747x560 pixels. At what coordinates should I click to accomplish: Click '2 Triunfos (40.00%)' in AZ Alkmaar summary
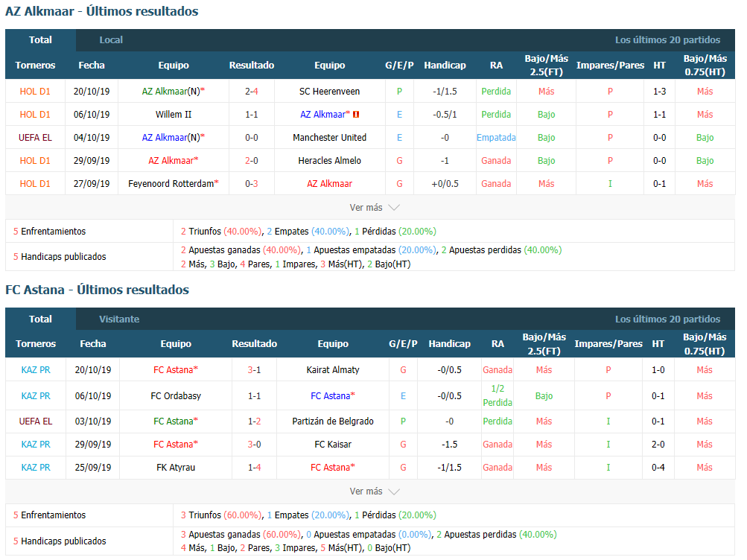pyautogui.click(x=221, y=232)
